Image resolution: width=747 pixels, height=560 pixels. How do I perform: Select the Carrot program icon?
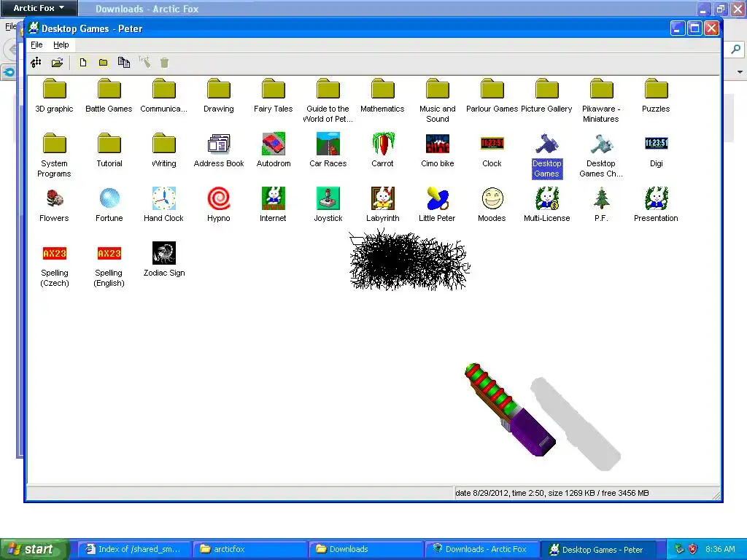382,144
